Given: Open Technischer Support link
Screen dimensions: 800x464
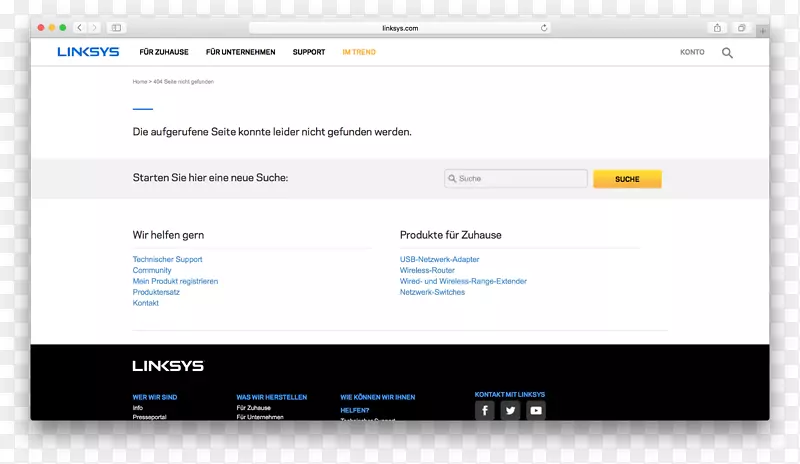Looking at the screenshot, I should (x=167, y=259).
